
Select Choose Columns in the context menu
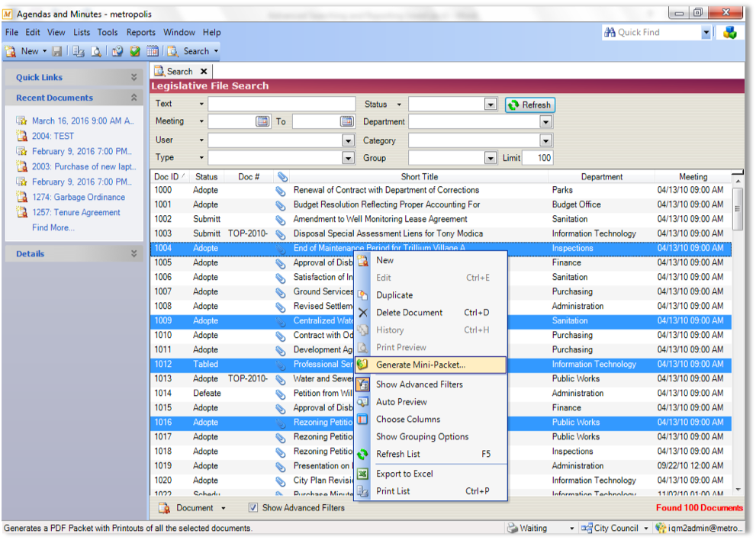(x=430, y=419)
